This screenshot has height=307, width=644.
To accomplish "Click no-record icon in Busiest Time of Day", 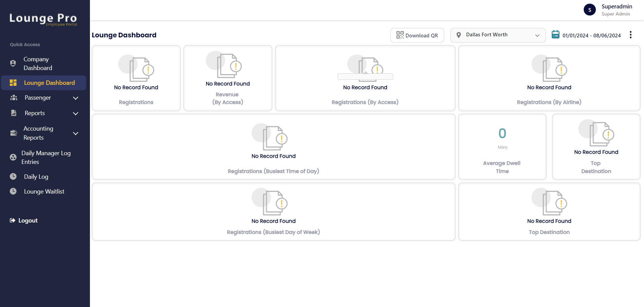I will [x=269, y=137].
